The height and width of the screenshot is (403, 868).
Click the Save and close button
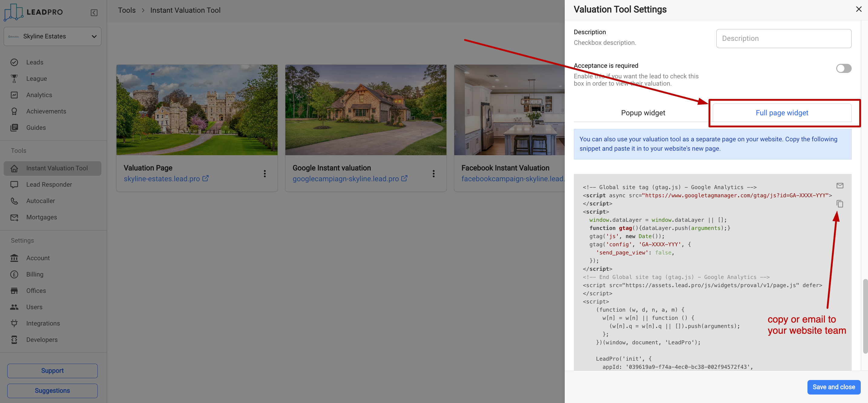click(833, 387)
